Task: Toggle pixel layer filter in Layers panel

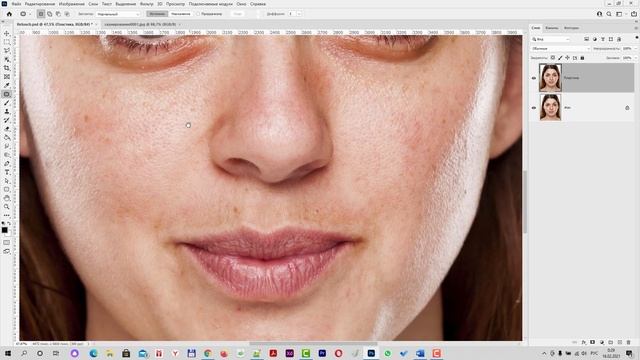Action: coord(587,39)
